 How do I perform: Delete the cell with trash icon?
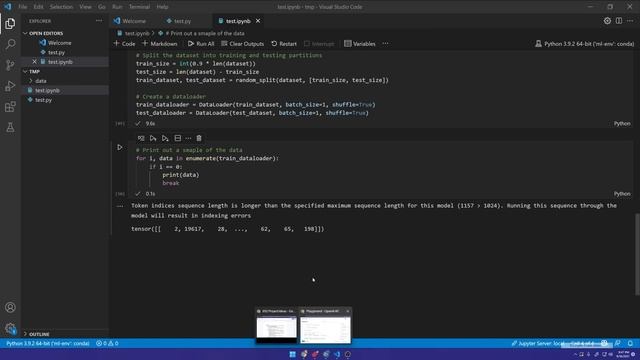click(199, 138)
